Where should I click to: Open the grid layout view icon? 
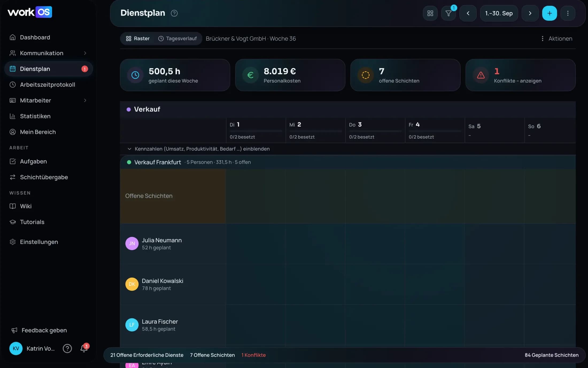click(430, 13)
